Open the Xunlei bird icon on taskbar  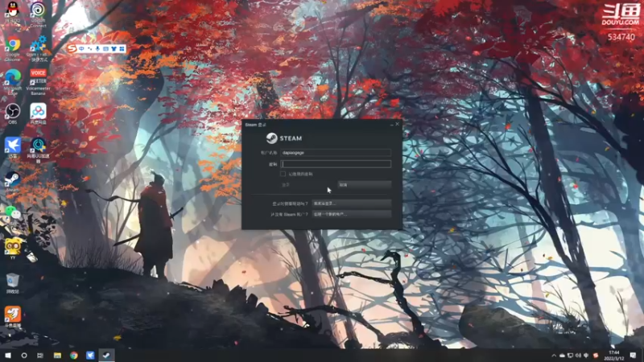pyautogui.click(x=90, y=356)
